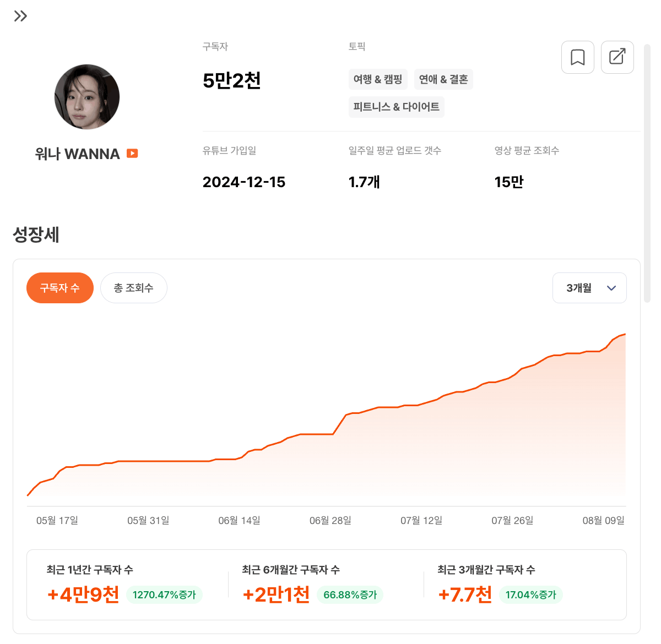Switch the chart to 총 조회수
This screenshot has width=661, height=644.
(x=134, y=288)
